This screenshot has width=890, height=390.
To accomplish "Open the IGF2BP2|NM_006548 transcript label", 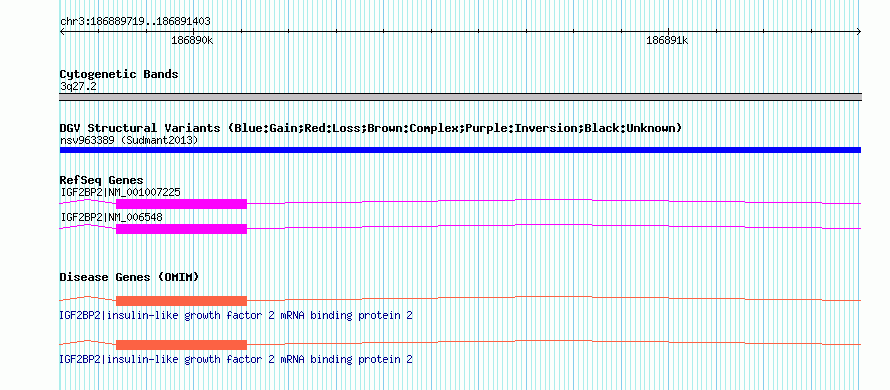I will click(112, 217).
